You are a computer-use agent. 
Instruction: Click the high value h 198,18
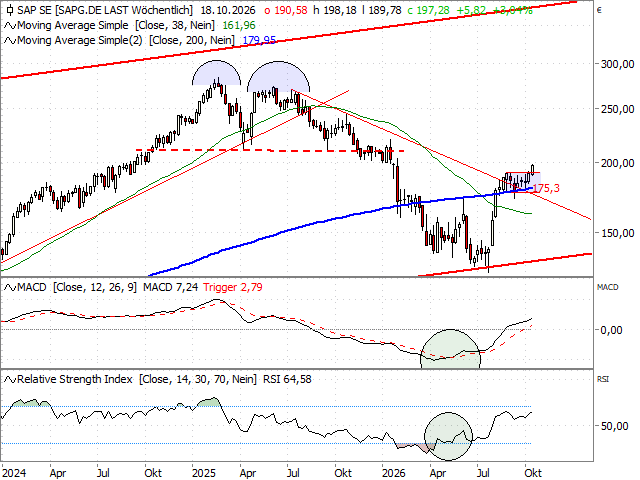[x=335, y=10]
